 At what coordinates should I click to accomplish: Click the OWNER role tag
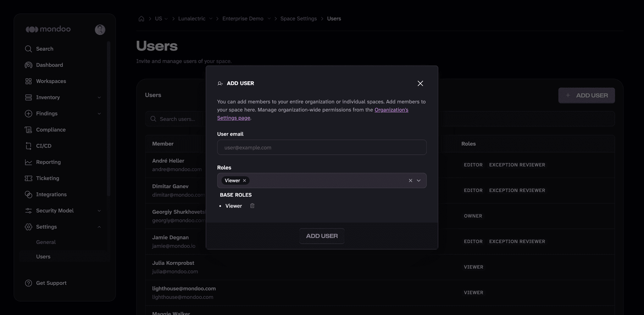(473, 216)
